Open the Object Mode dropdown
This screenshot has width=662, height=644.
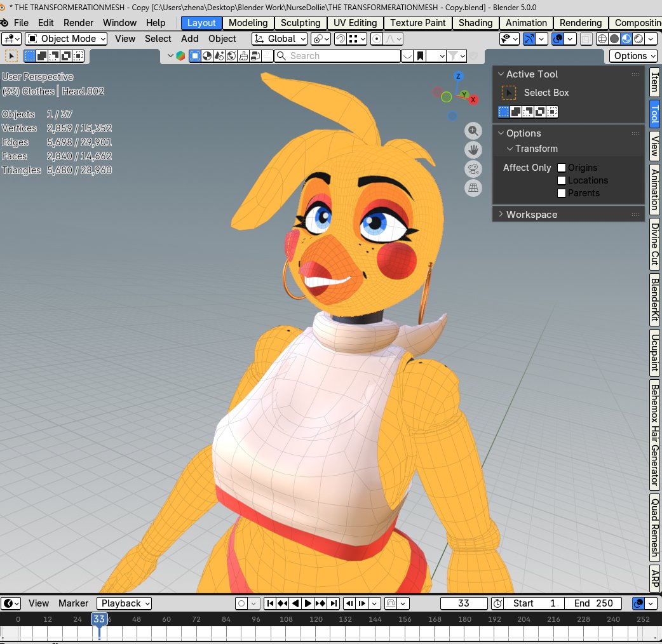66,39
